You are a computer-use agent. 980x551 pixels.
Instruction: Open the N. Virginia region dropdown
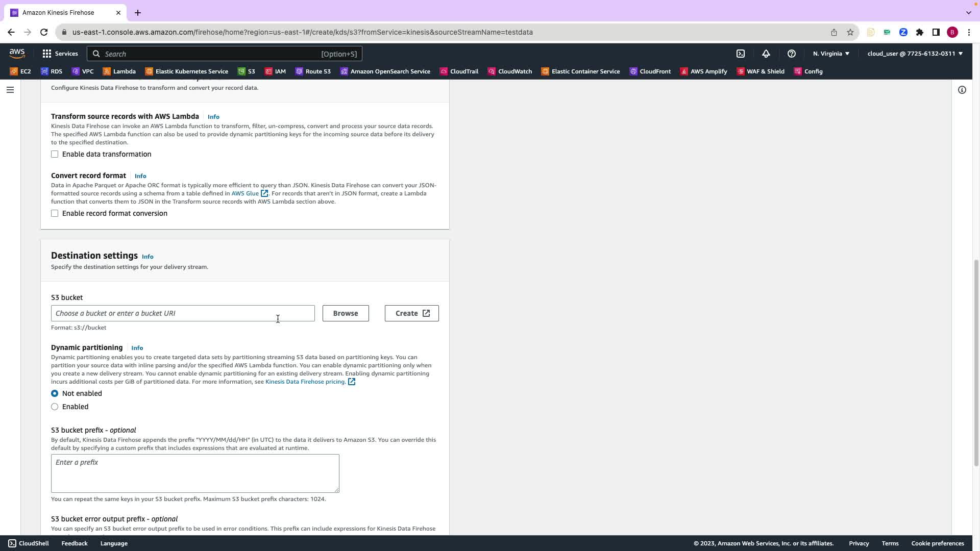click(x=831, y=54)
